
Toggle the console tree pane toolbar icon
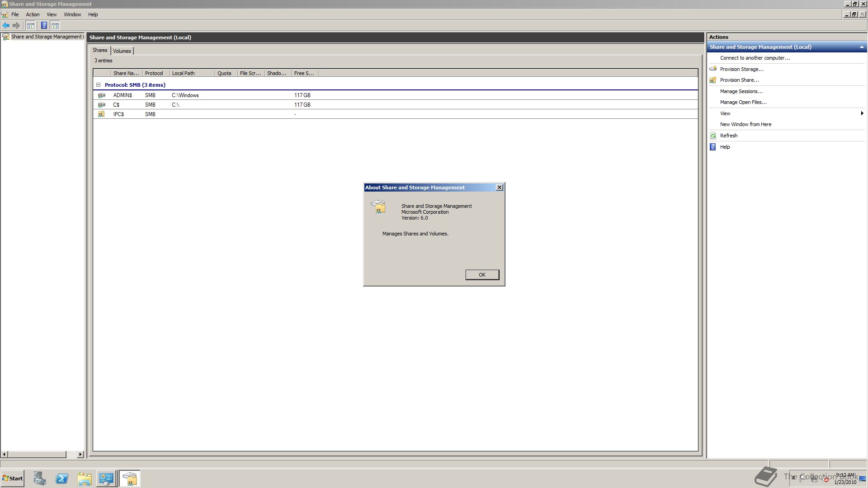click(x=30, y=26)
